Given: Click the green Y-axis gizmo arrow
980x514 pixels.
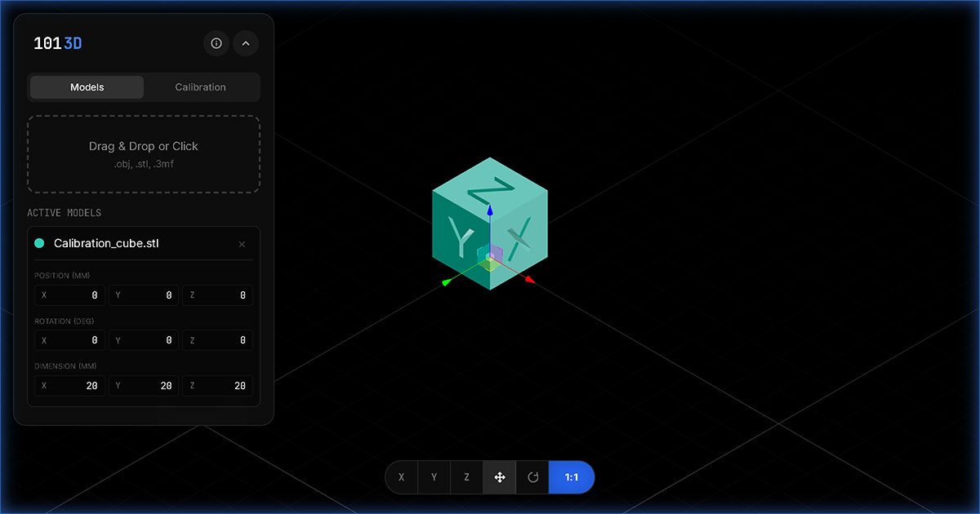Looking at the screenshot, I should (447, 282).
